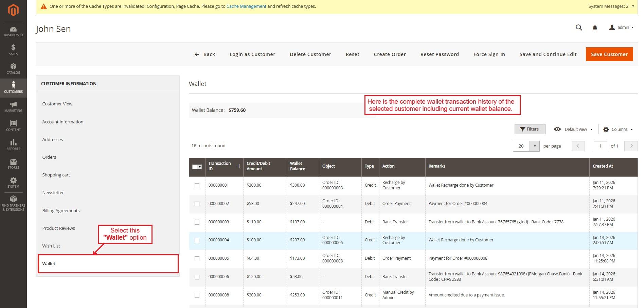Follow the Cache Management link
The width and height of the screenshot is (644, 308).
click(x=246, y=6)
